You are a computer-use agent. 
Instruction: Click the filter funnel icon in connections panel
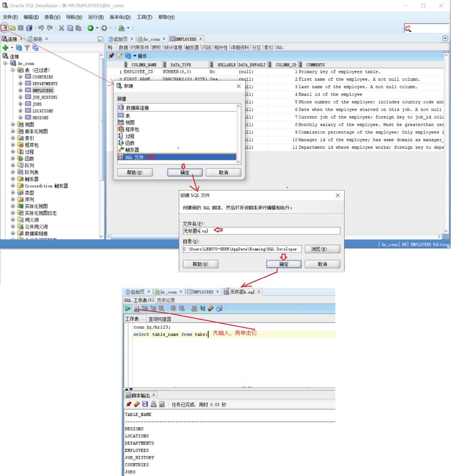tap(27, 48)
